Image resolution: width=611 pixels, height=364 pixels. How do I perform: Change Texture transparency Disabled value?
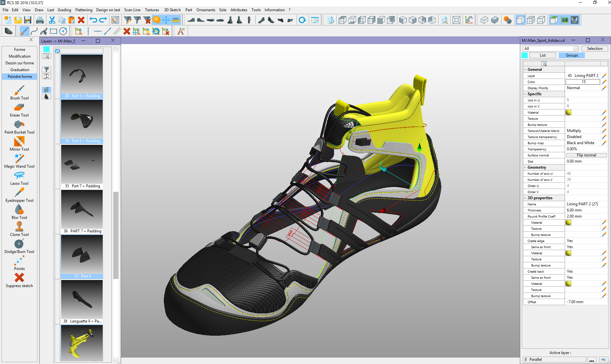coord(583,137)
